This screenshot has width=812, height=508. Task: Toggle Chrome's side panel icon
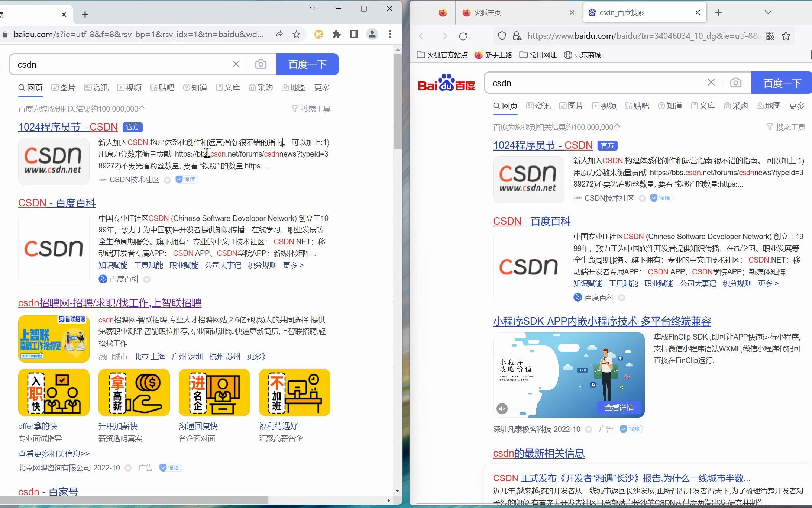pos(354,35)
